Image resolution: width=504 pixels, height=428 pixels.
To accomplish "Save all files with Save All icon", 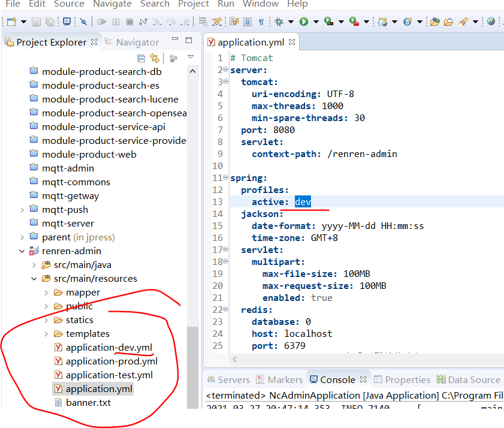I will pos(49,23).
